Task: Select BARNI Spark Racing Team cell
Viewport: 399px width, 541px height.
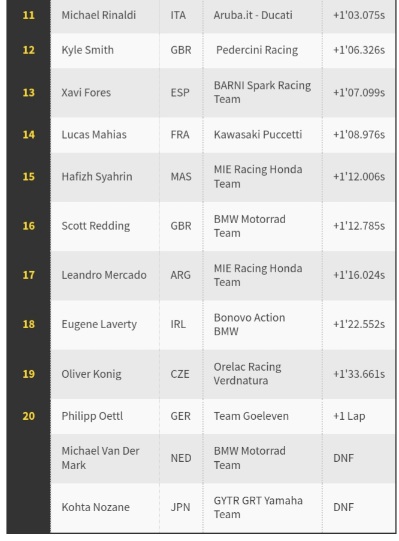Action: [x=262, y=92]
